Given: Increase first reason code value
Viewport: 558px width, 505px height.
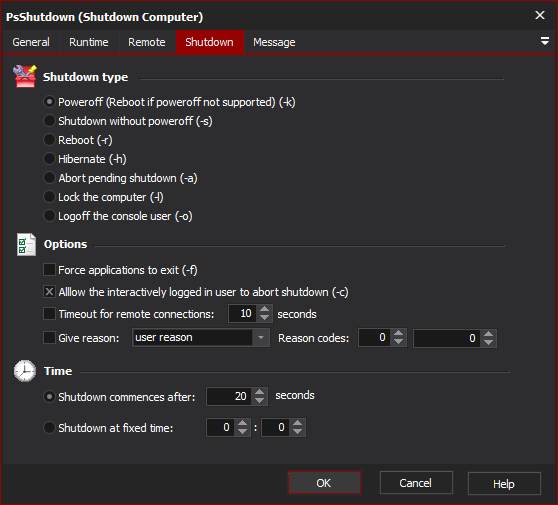Looking at the screenshot, I should 398,333.
